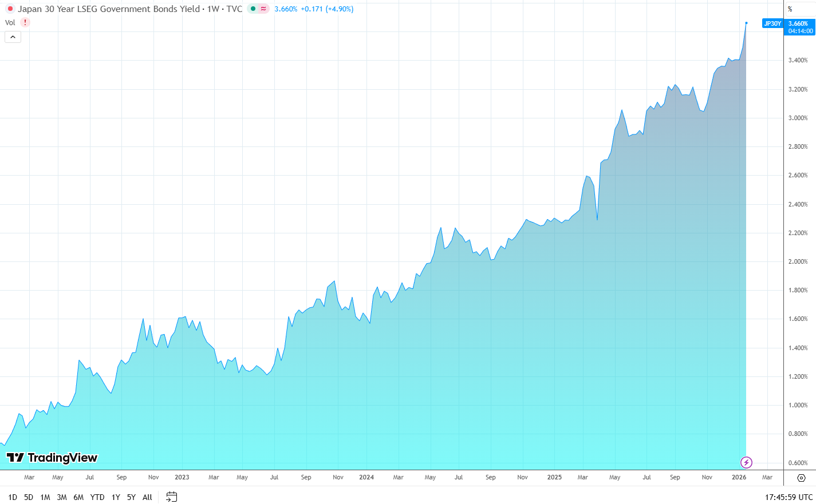Collapse the indicator legend with the chevron
Screen dimensions: 816x504
(13, 37)
